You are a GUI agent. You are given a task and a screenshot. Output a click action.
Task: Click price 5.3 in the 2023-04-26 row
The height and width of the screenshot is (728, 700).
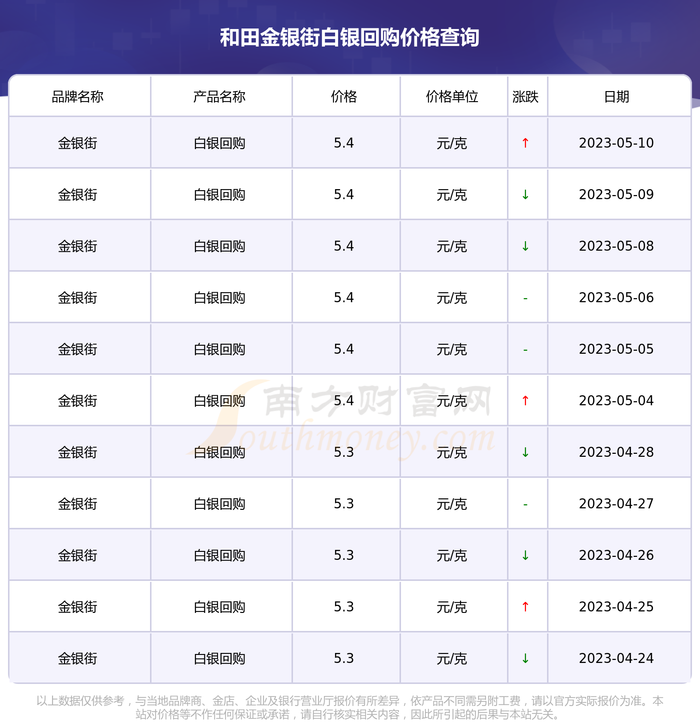pos(344,555)
